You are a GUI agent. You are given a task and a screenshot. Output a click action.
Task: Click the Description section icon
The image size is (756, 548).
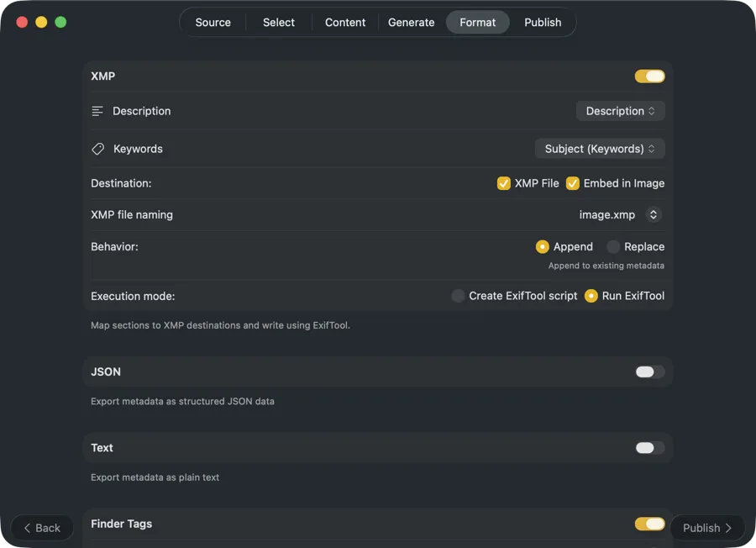pos(97,110)
